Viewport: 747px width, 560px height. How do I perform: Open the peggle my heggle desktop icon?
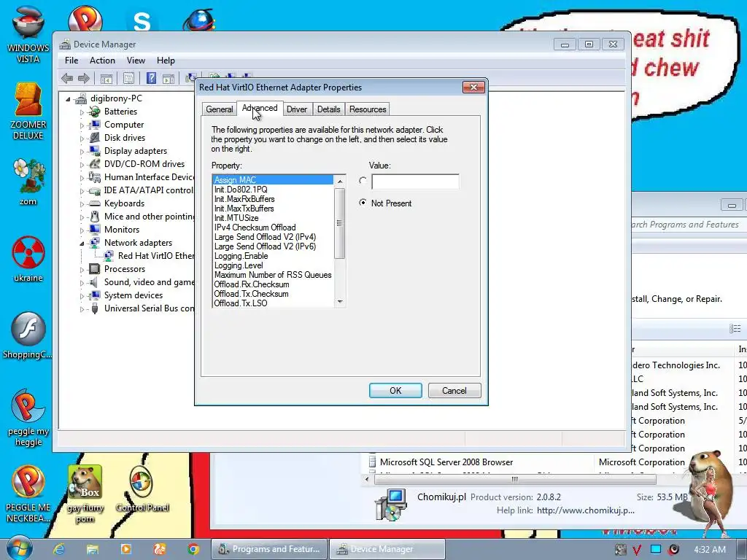click(28, 418)
